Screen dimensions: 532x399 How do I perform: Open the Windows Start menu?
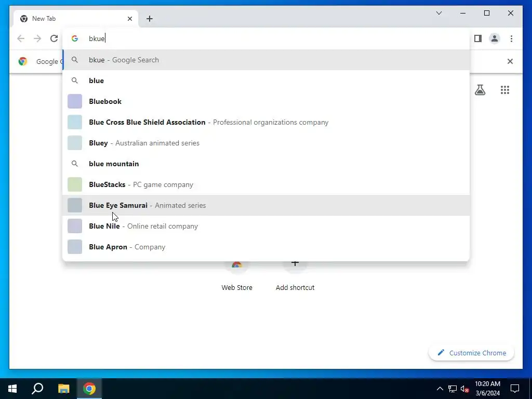click(12, 389)
